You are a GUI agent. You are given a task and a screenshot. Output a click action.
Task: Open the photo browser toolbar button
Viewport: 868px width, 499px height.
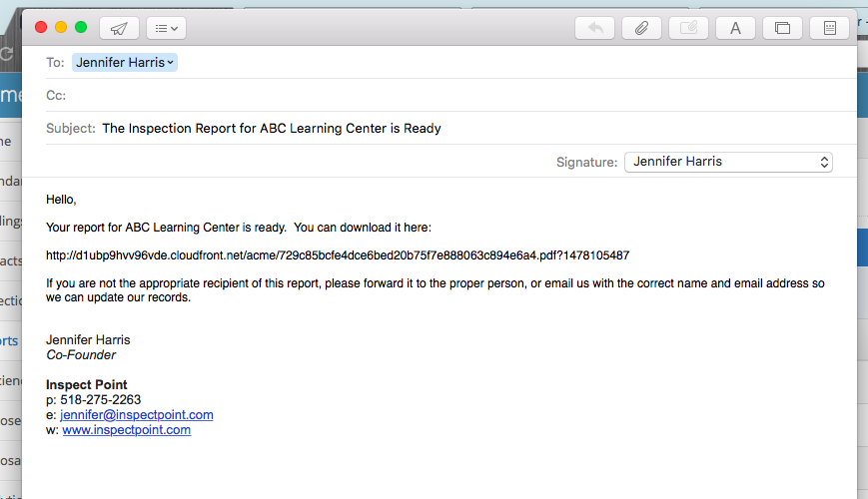point(783,28)
